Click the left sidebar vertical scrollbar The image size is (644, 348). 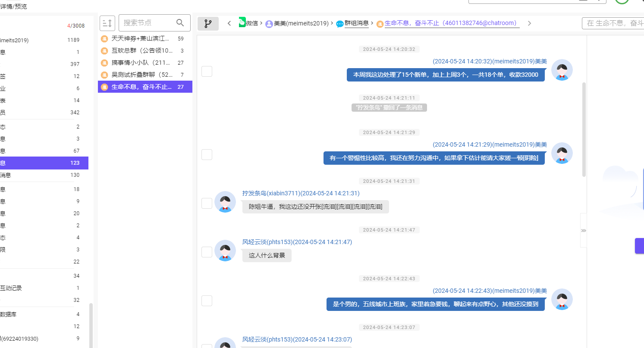click(91, 325)
